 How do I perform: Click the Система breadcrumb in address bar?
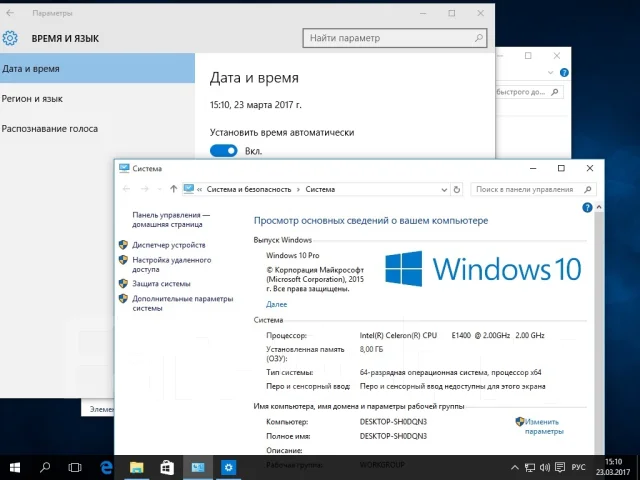[x=320, y=189]
